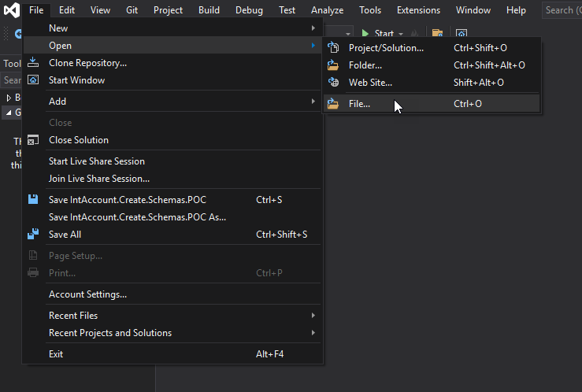Image resolution: width=582 pixels, height=392 pixels.
Task: Choose Start Window from File menu
Action: click(172, 80)
